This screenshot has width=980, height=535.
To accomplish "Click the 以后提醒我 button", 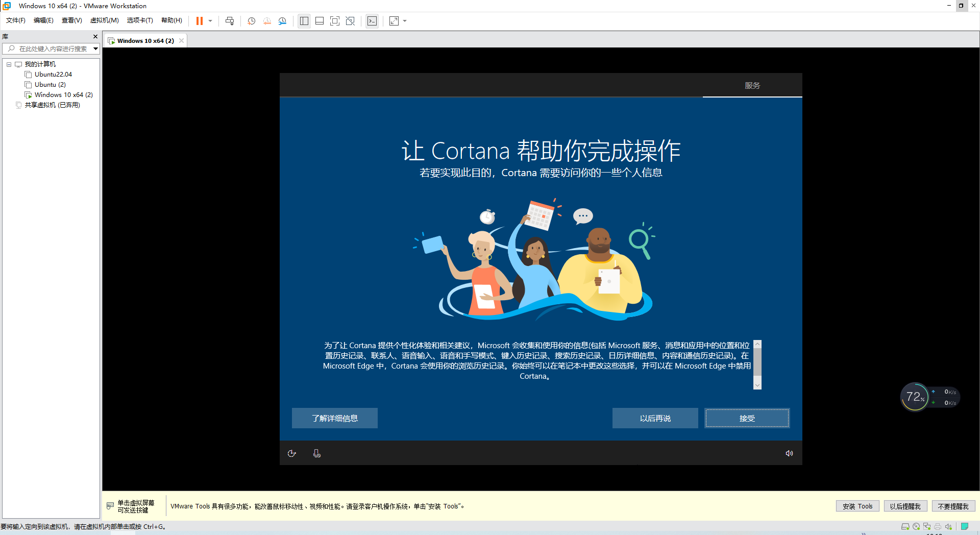I will (905, 506).
